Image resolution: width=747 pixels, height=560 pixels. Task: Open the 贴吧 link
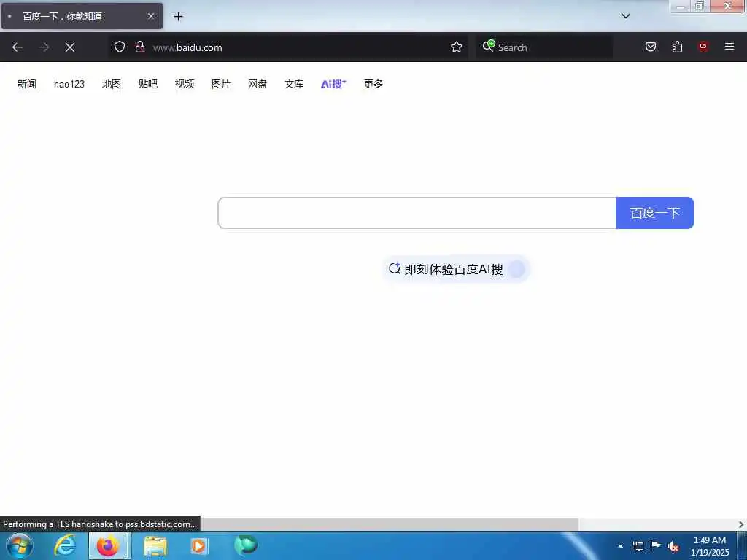[x=147, y=85]
